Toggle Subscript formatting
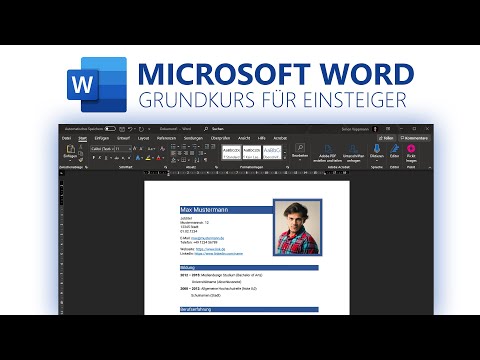Viewport: 480px width, 360px height. click(x=123, y=158)
